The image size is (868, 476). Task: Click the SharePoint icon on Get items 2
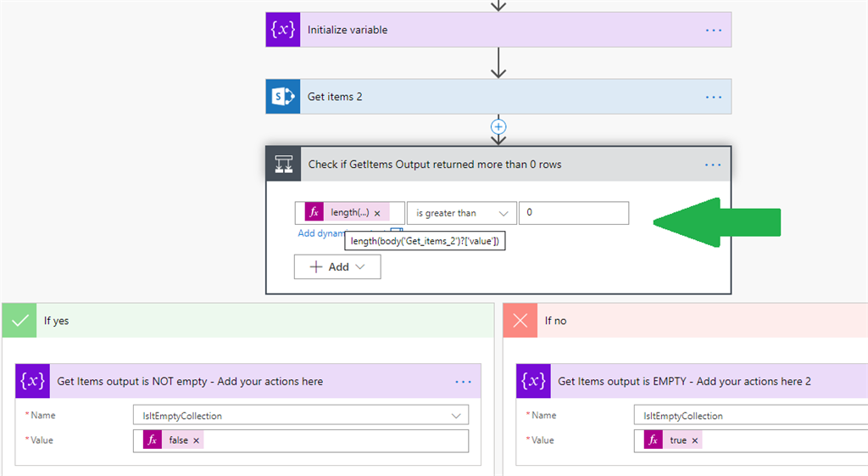[x=283, y=97]
